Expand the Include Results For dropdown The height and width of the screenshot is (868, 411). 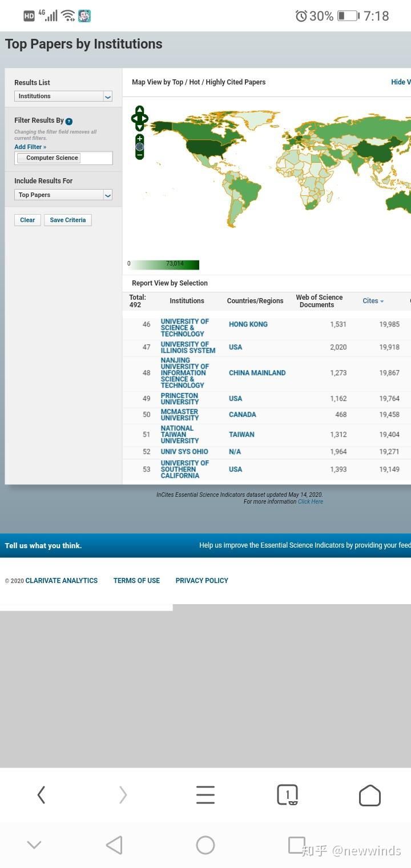pos(63,195)
